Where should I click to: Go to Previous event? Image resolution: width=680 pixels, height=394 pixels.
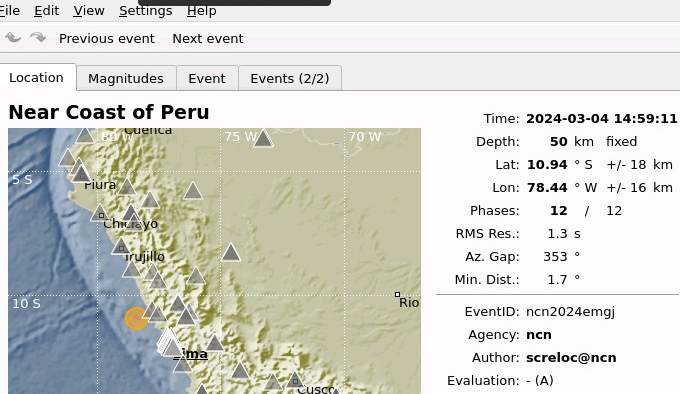107,39
